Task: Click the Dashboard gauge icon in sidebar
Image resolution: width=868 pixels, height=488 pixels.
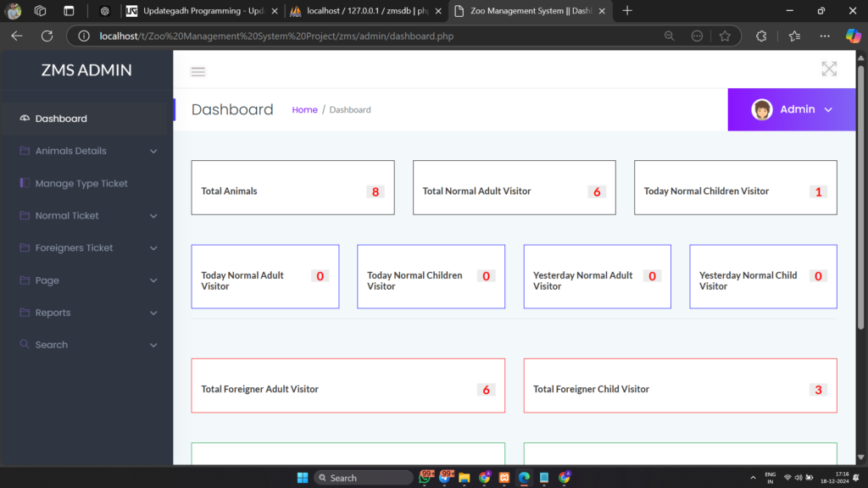Action: coord(25,118)
